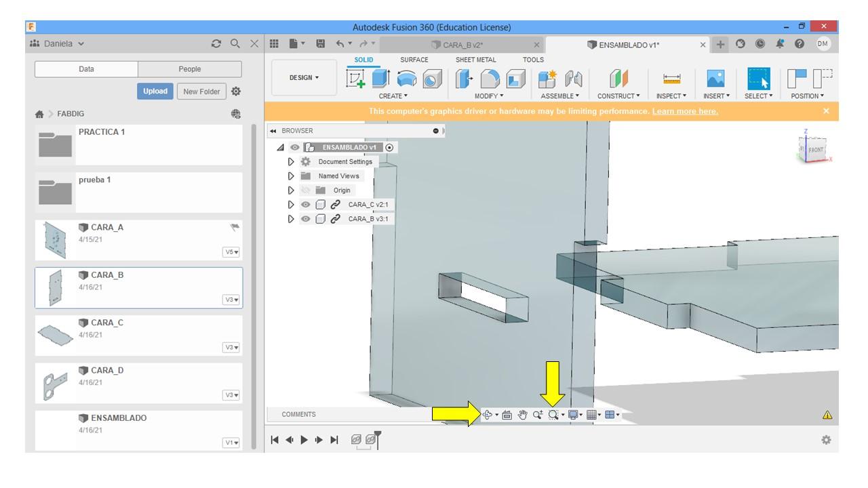Open the ASSEMBLE dropdown menu
This screenshot has height=488, width=868.
[560, 96]
